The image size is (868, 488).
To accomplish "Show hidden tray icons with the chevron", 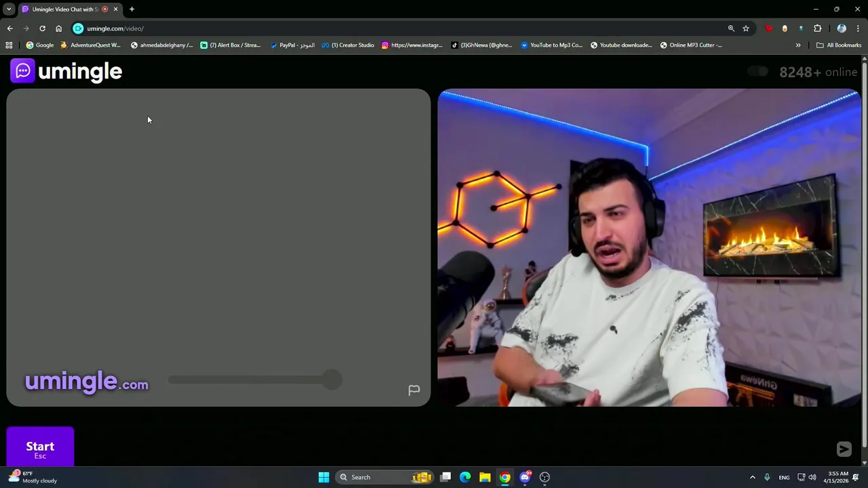I will pyautogui.click(x=752, y=477).
